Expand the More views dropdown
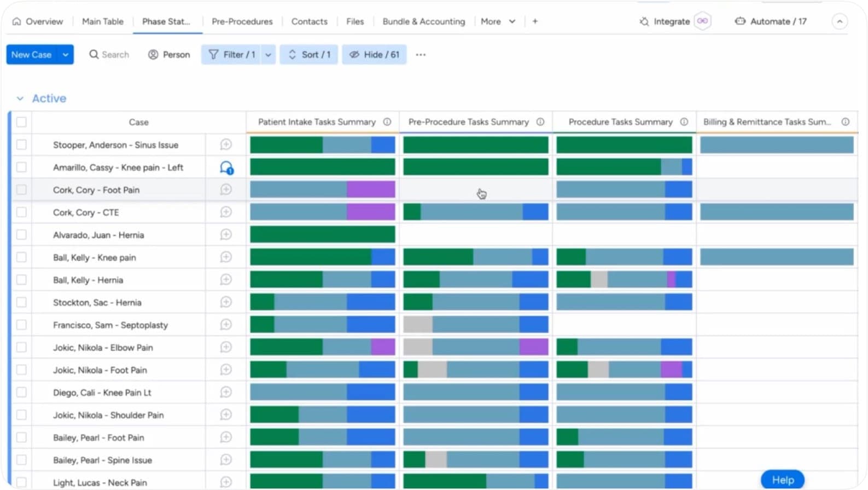The width and height of the screenshot is (868, 490). point(498,21)
